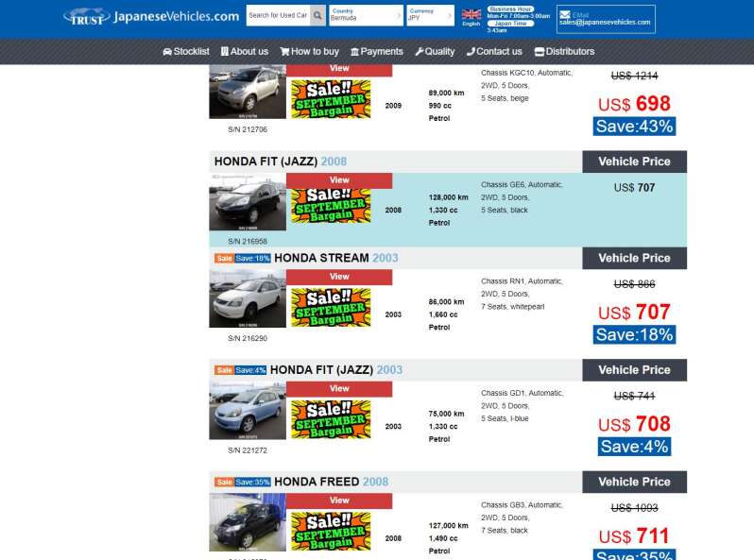This screenshot has height=560, width=754.
Task: Click the US$ 711 sale price
Action: pos(634,536)
